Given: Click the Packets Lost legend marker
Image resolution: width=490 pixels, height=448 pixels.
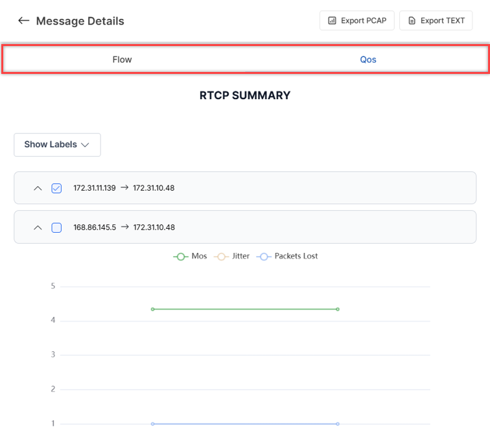Looking at the screenshot, I should point(263,256).
